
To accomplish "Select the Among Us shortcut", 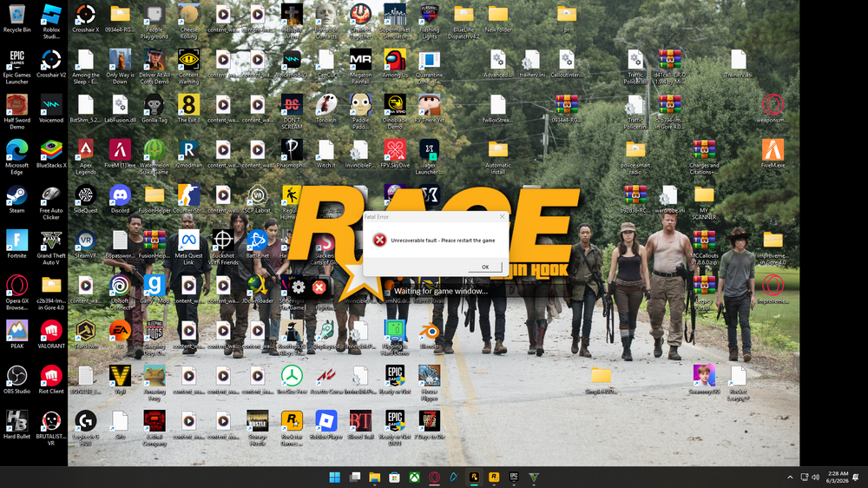I will coord(395,63).
